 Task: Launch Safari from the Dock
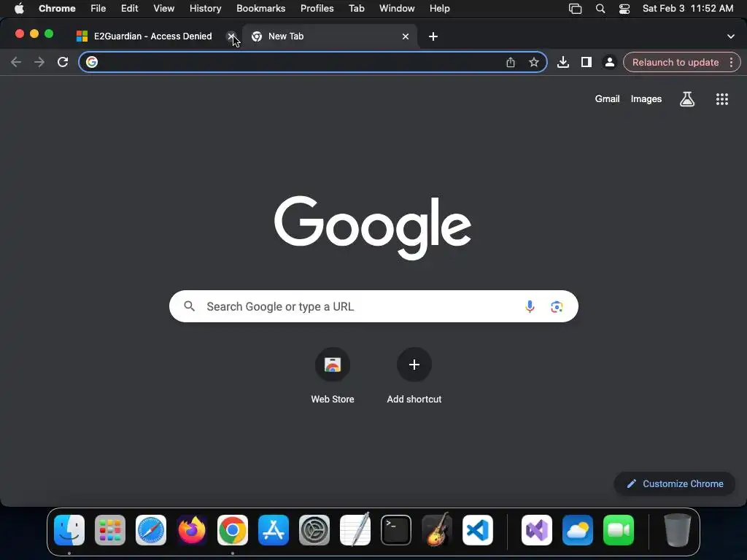point(151,530)
